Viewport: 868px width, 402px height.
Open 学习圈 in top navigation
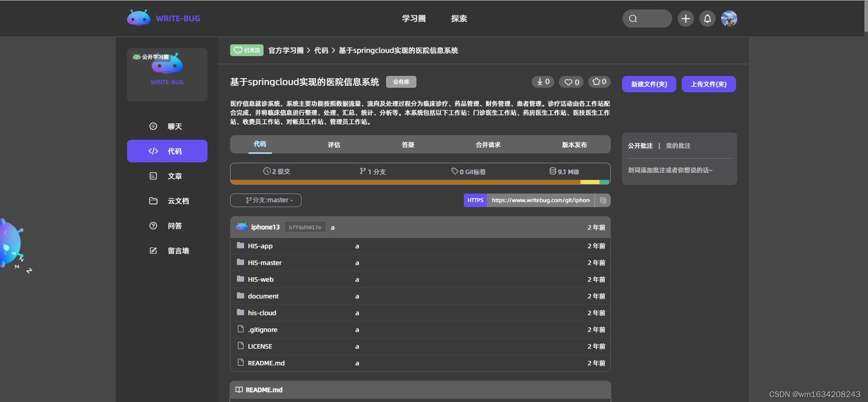coord(414,19)
